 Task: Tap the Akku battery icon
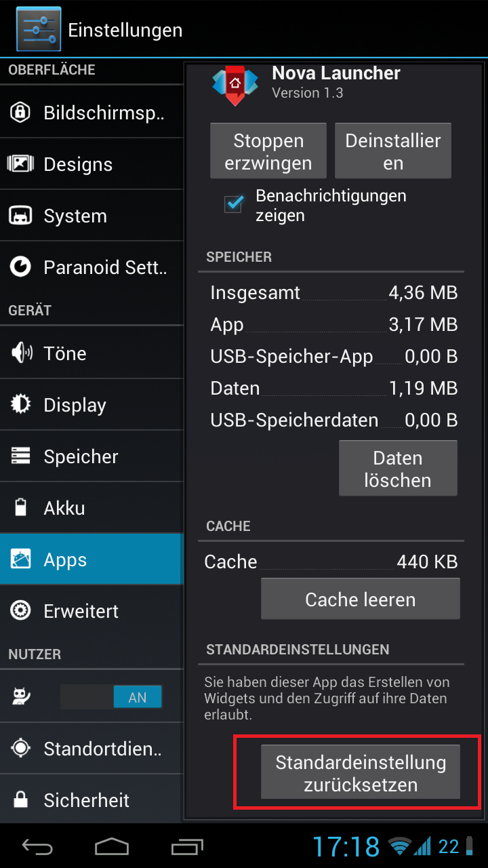pyautogui.click(x=21, y=507)
